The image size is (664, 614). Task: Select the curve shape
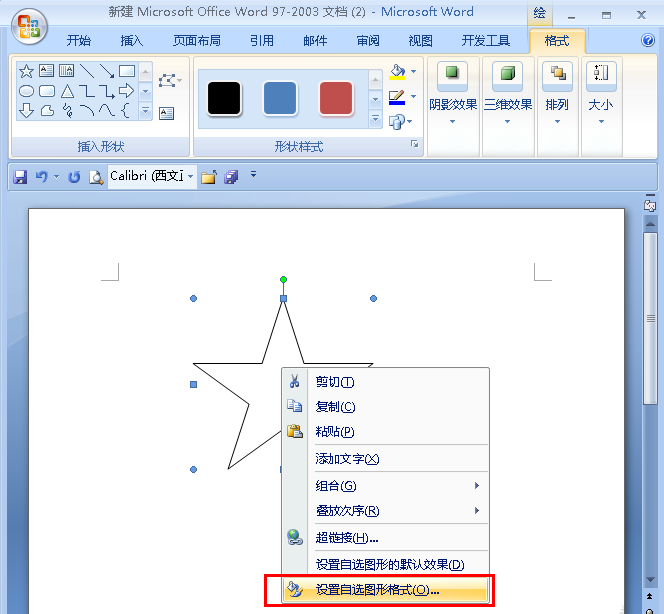pos(107,111)
